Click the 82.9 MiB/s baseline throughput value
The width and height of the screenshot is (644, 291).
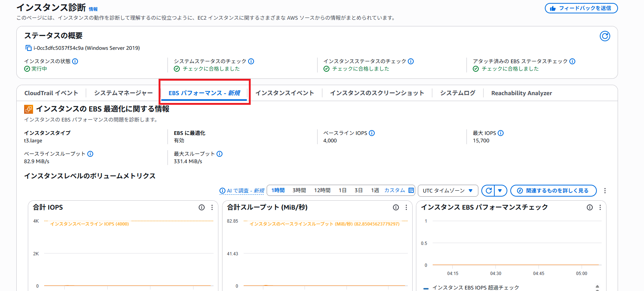click(37, 161)
